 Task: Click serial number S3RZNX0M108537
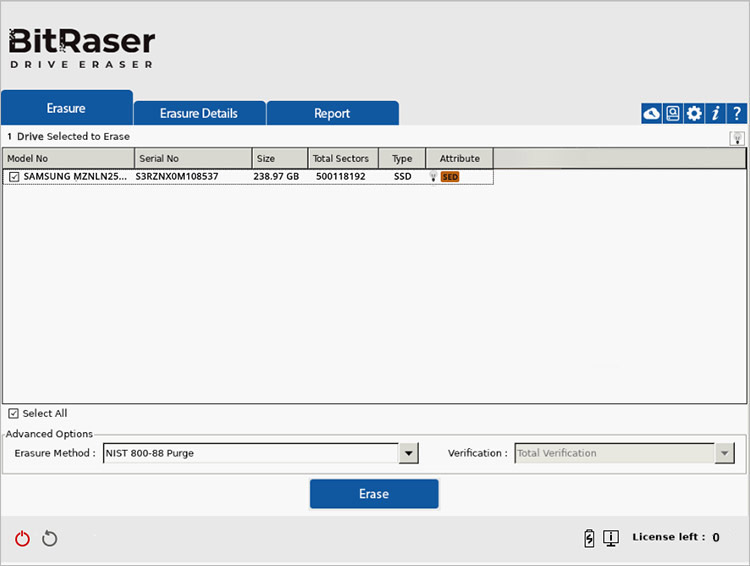pyautogui.click(x=177, y=177)
